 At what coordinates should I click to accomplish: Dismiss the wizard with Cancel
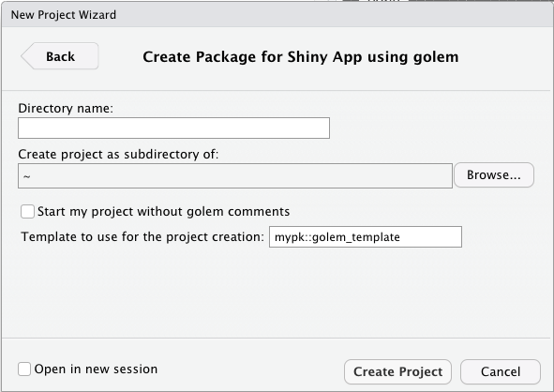click(501, 372)
